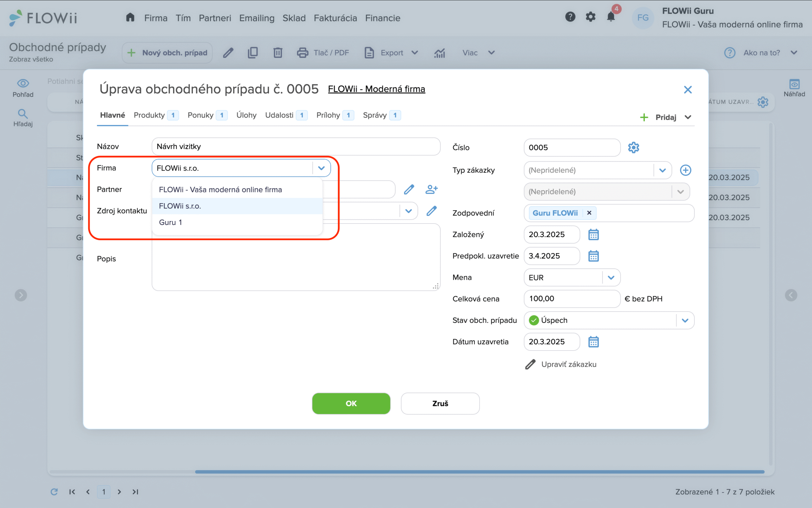Image resolution: width=812 pixels, height=508 pixels.
Task: Switch to Ponuky tab
Action: [x=207, y=115]
